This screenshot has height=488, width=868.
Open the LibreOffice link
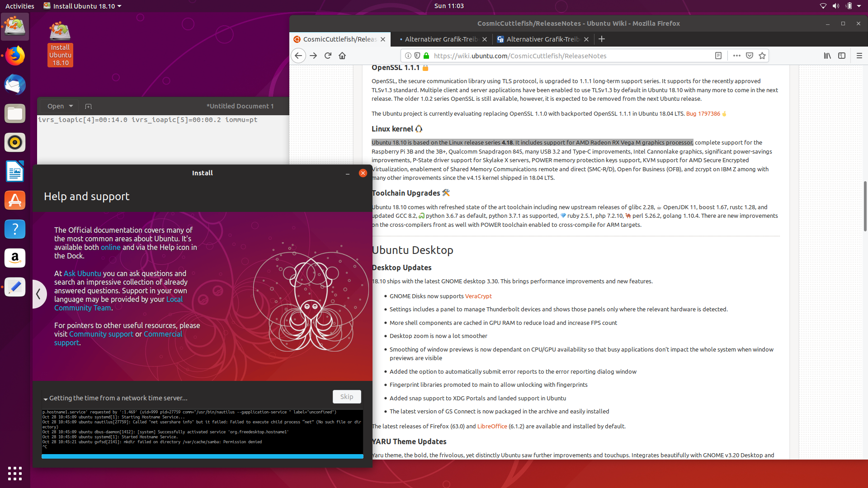click(492, 426)
